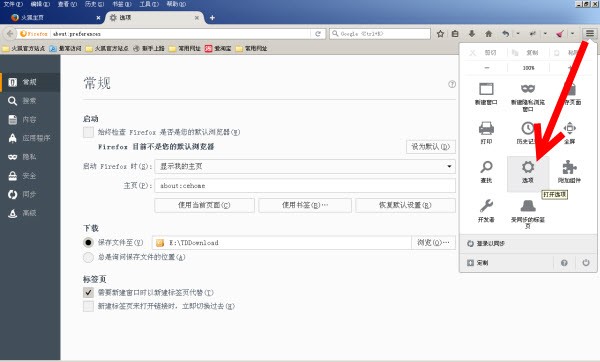Click the help icon beside 常规 heading

click(452, 84)
